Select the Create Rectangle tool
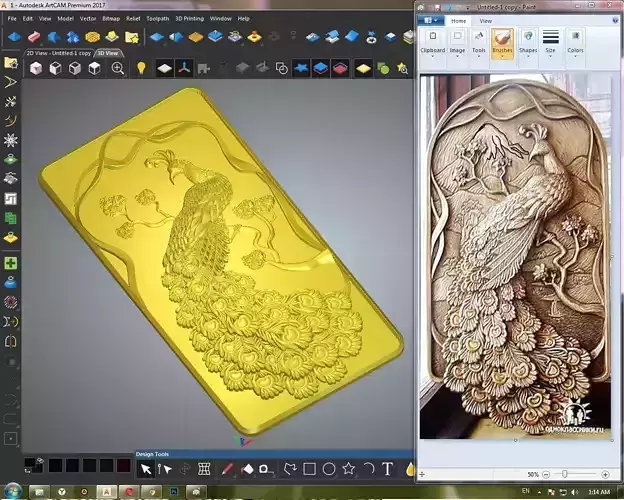The width and height of the screenshot is (624, 500). 309,469
